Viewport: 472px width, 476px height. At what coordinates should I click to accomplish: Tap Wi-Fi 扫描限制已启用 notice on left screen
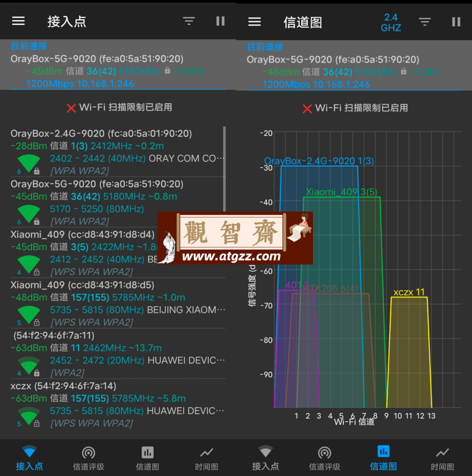point(126,107)
